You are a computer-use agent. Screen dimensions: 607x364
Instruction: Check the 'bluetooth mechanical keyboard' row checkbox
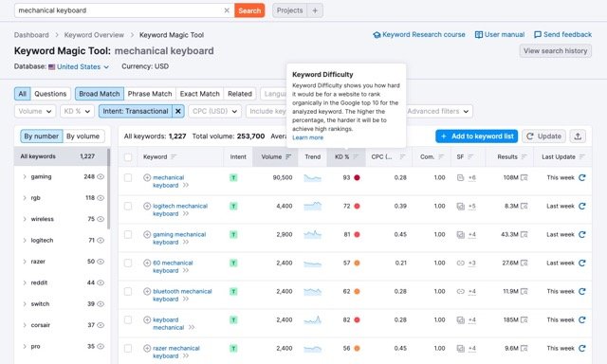(128, 291)
